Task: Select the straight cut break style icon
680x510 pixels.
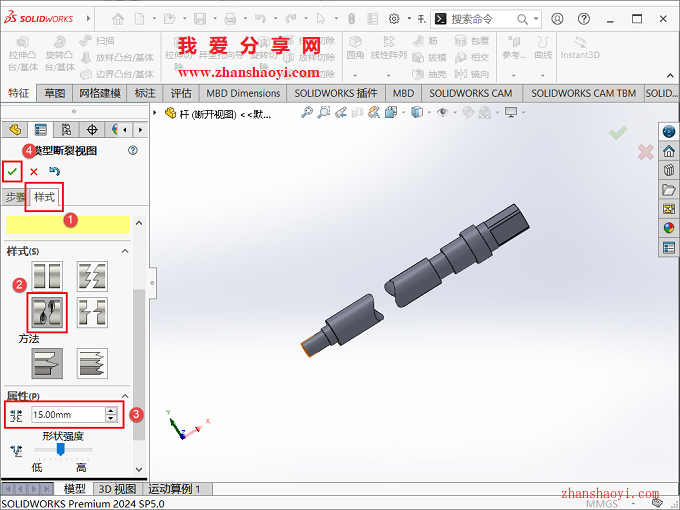Action: tap(48, 276)
